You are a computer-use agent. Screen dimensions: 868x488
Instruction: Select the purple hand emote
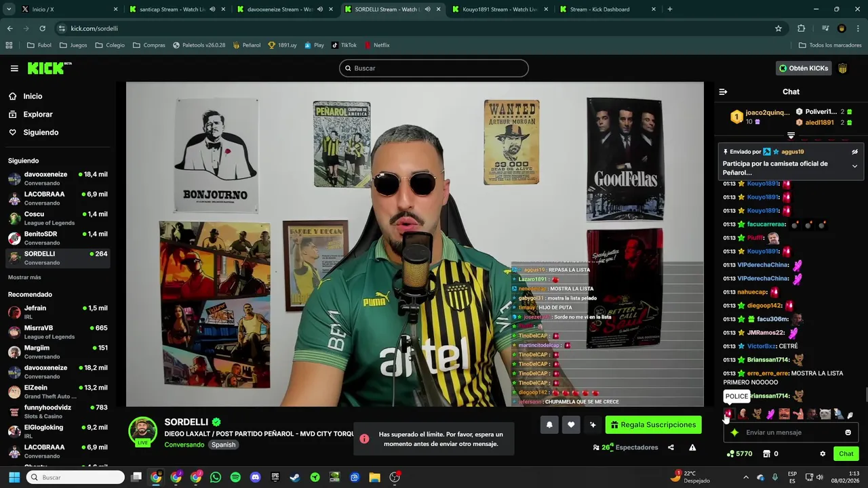pos(770,414)
